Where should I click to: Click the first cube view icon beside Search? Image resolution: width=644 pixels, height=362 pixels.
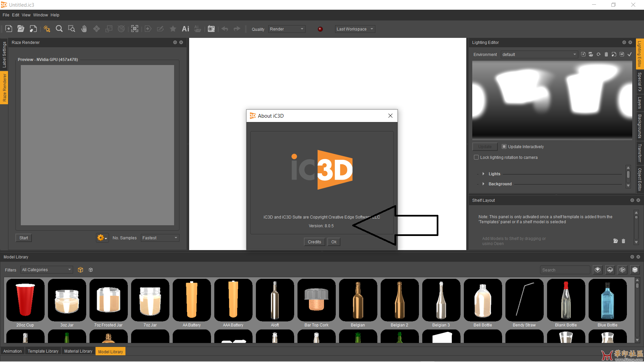598,270
